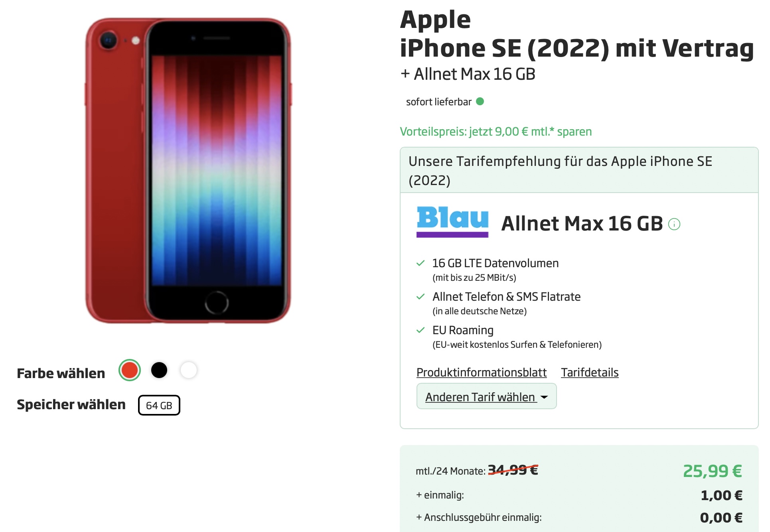Click the green availability dot next to sofort lieferbar
The height and width of the screenshot is (532, 770).
480,101
